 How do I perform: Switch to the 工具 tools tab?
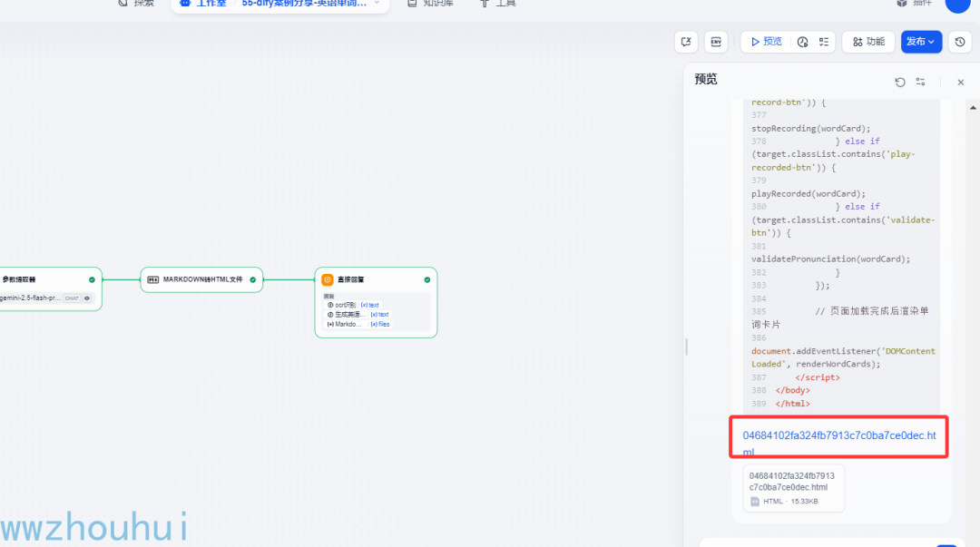pos(498,3)
